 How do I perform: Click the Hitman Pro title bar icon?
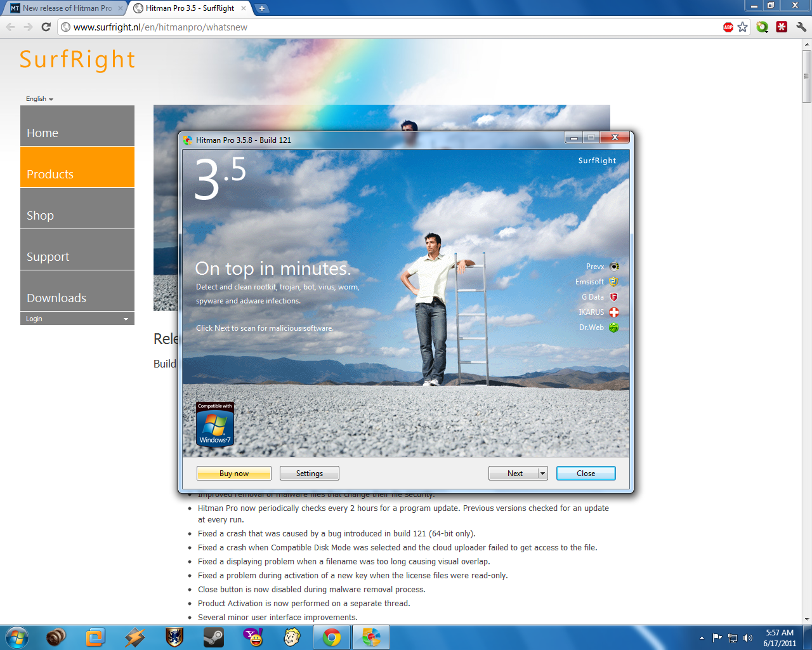(188, 140)
